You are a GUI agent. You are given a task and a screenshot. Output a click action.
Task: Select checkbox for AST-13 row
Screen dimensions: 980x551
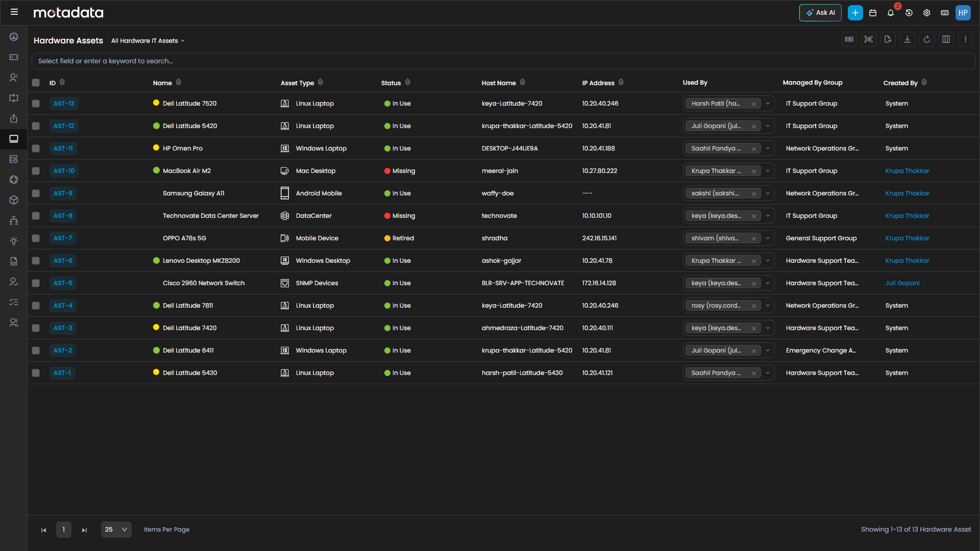[36, 104]
